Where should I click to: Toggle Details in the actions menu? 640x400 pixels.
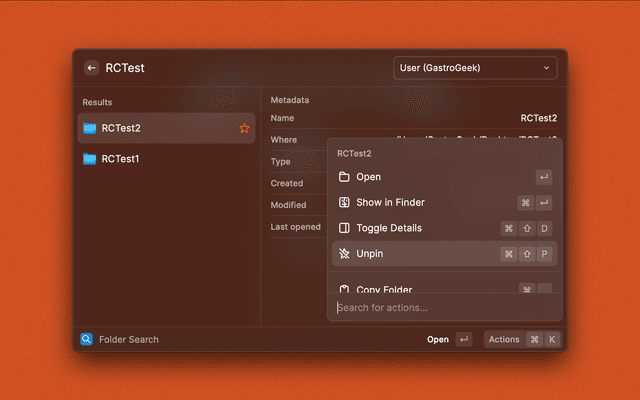pos(389,228)
